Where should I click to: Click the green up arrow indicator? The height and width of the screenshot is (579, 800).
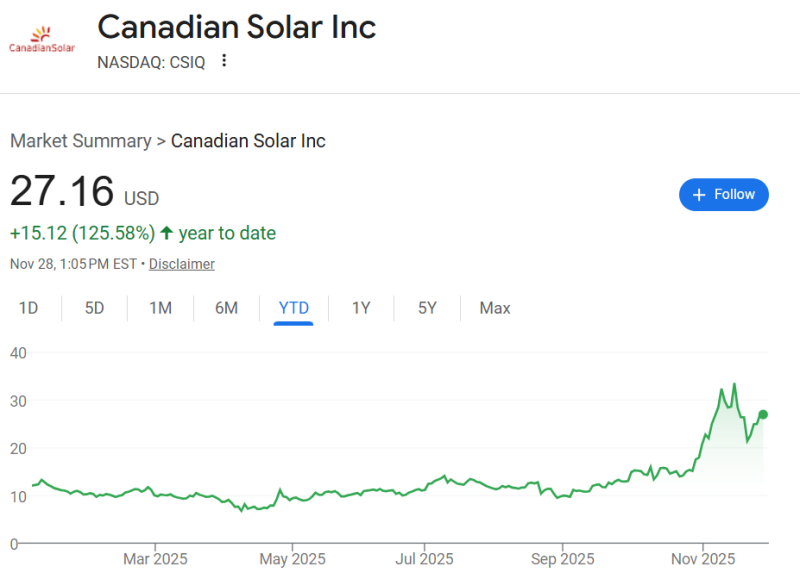click(x=166, y=233)
